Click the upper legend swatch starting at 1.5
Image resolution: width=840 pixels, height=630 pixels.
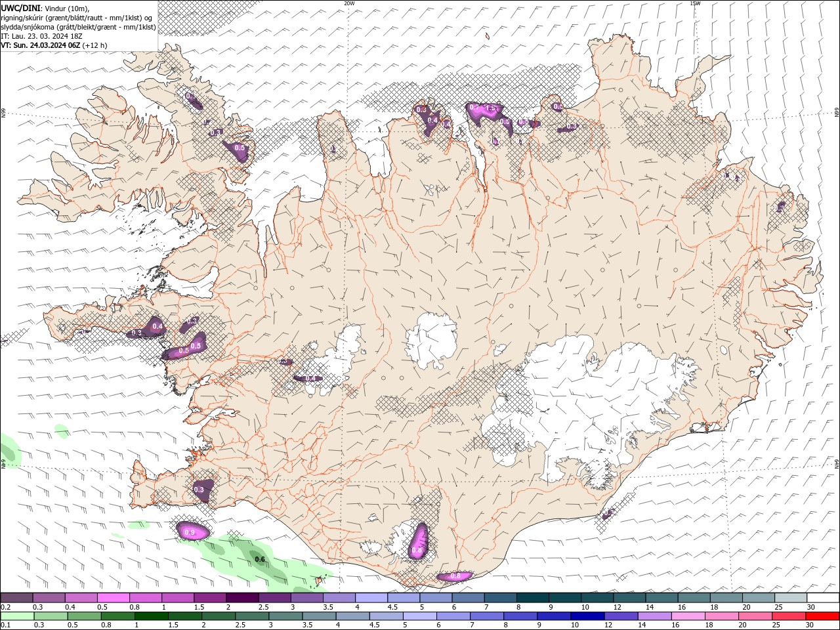pyautogui.click(x=209, y=598)
